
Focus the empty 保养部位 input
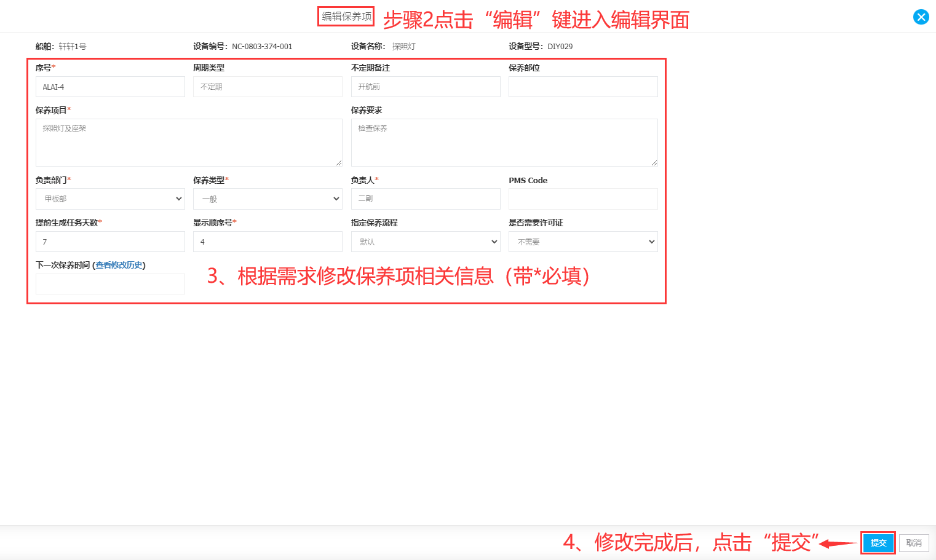pos(583,87)
